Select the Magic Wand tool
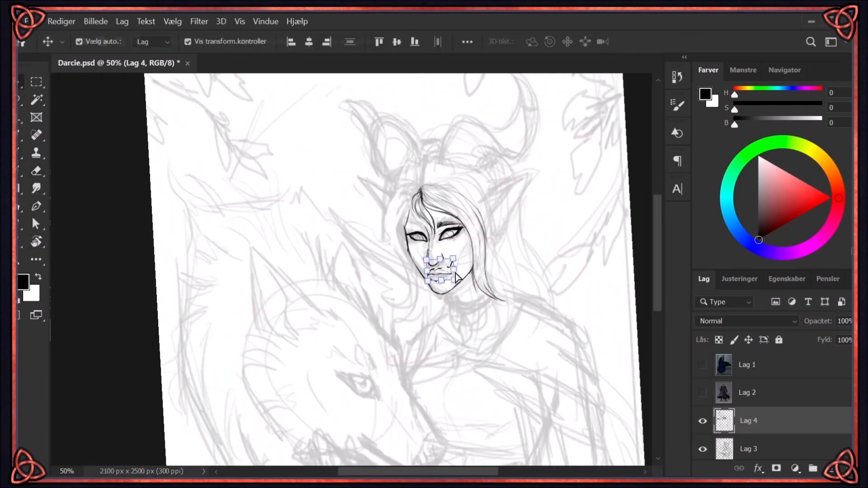 (x=36, y=99)
